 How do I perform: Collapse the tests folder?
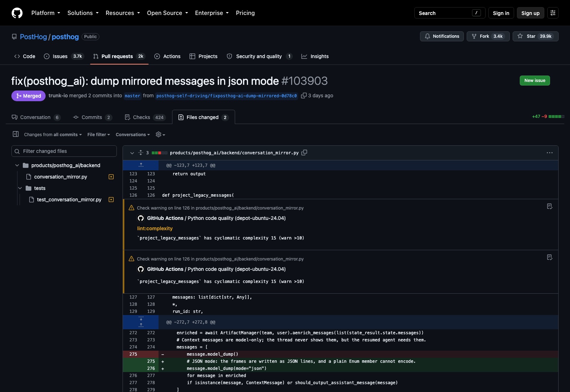[20, 188]
